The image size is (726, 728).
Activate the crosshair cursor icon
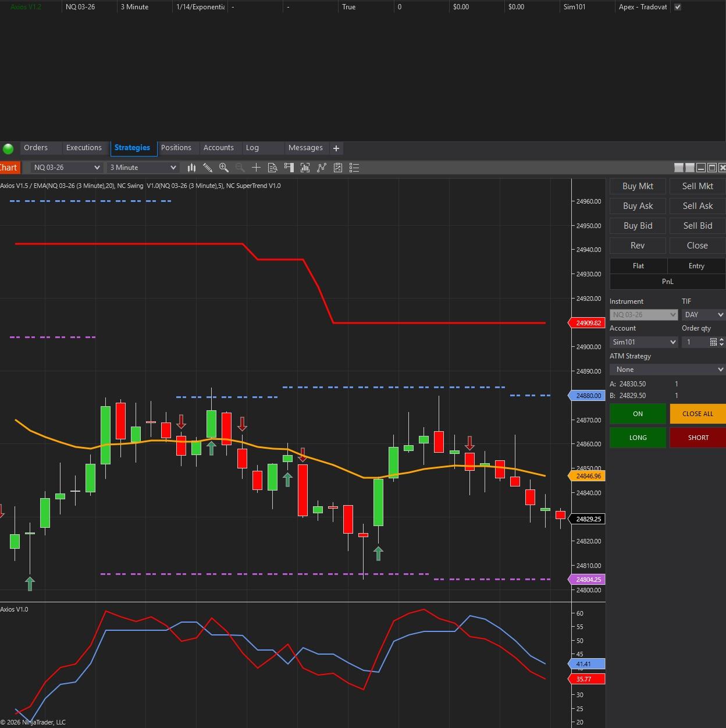[256, 168]
